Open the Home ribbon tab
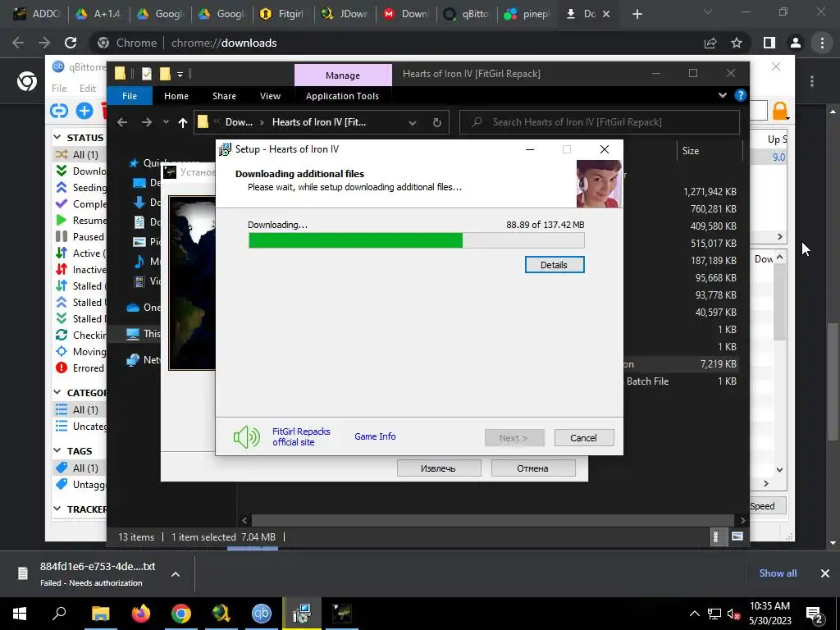This screenshot has height=630, width=840. coord(176,96)
